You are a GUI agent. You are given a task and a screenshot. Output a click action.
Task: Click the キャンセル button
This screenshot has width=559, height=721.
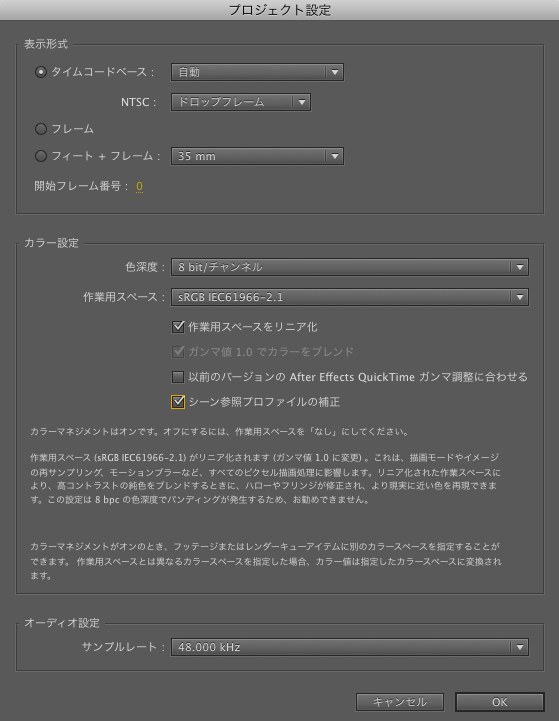click(x=399, y=702)
